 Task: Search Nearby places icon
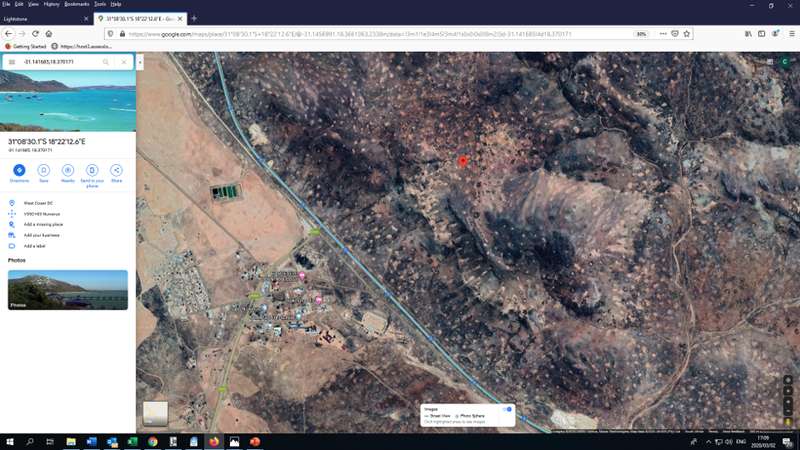pos(68,170)
